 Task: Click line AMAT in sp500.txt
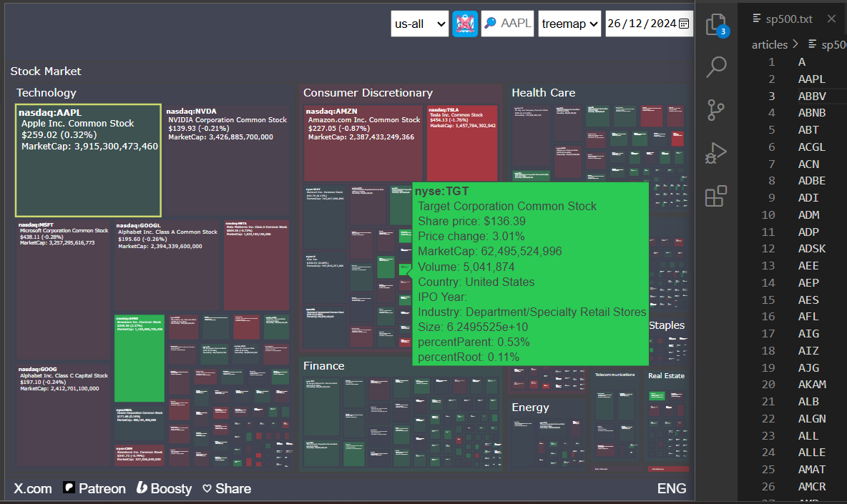coord(812,470)
